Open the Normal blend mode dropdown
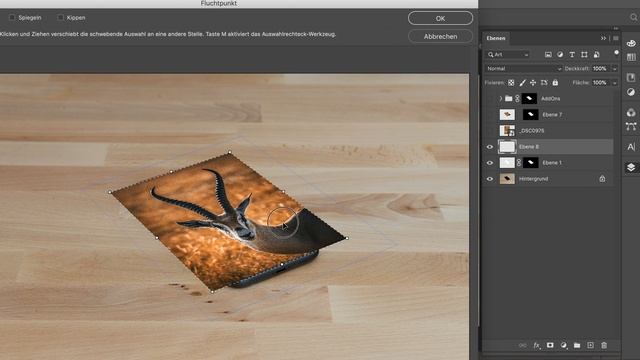Image resolution: width=640 pixels, height=360 pixels. coord(524,69)
